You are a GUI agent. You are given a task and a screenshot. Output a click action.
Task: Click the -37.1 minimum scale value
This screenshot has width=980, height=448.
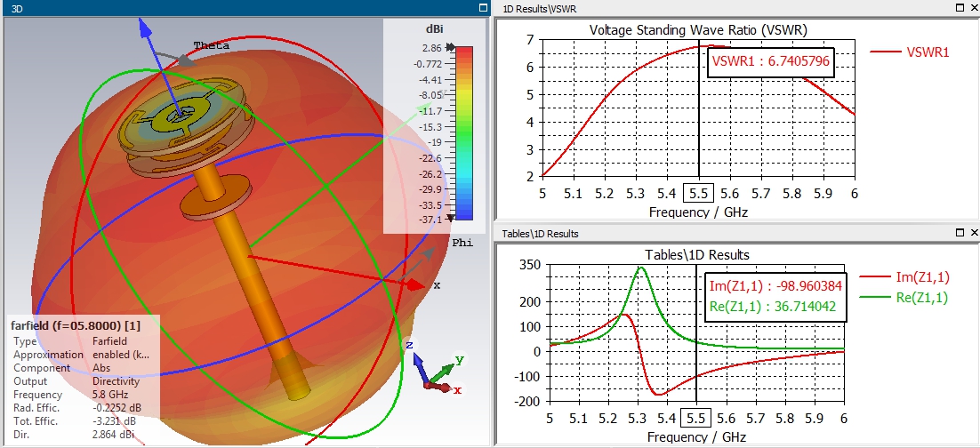pyautogui.click(x=430, y=220)
